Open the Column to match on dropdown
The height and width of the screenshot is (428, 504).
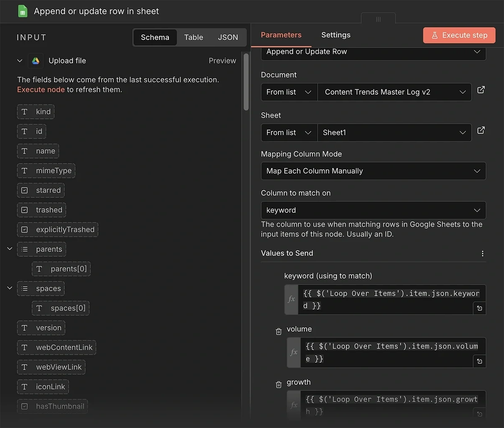[x=373, y=210]
